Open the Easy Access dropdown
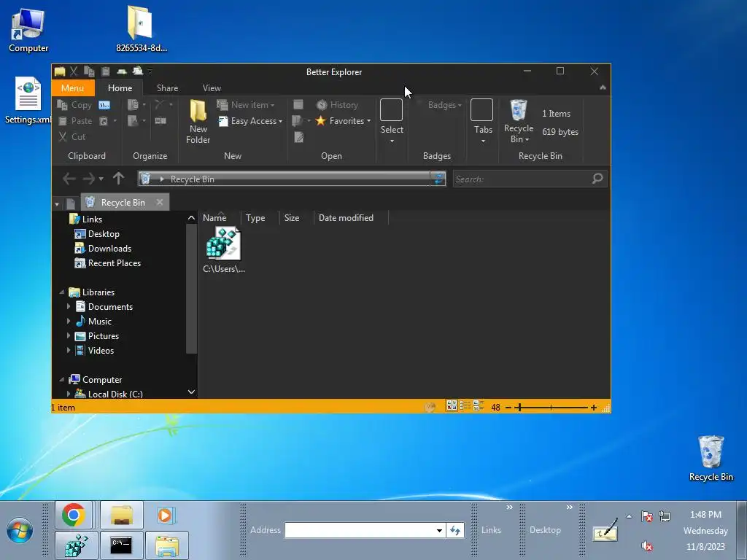Image resolution: width=747 pixels, height=560 pixels. 251,121
